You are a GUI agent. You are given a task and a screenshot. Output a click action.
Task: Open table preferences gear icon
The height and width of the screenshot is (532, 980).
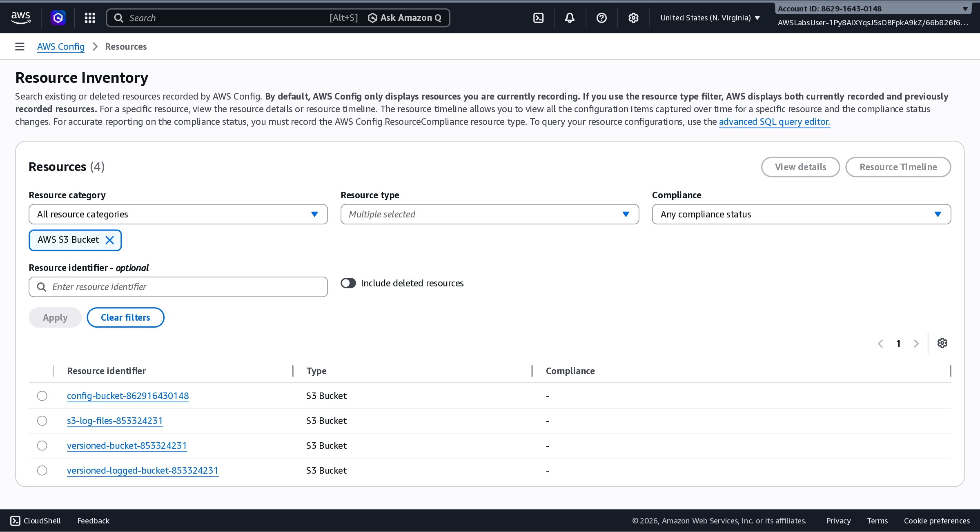[942, 343]
